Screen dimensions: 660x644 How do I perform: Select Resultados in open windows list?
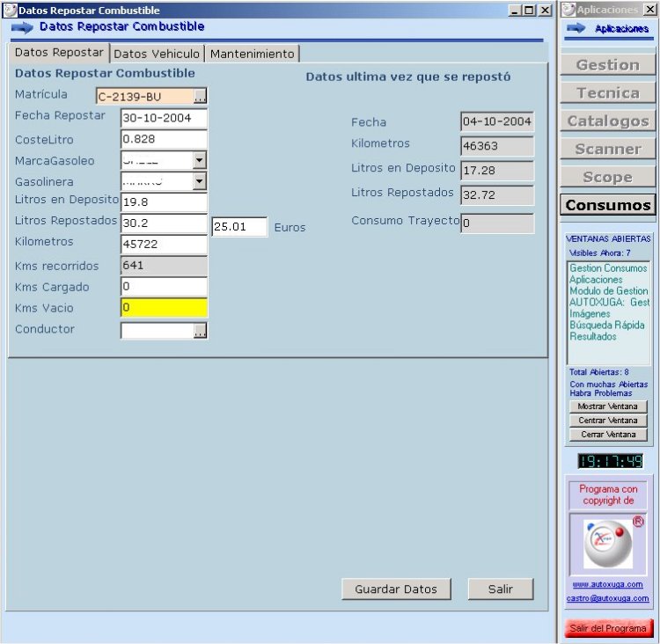pos(593,336)
